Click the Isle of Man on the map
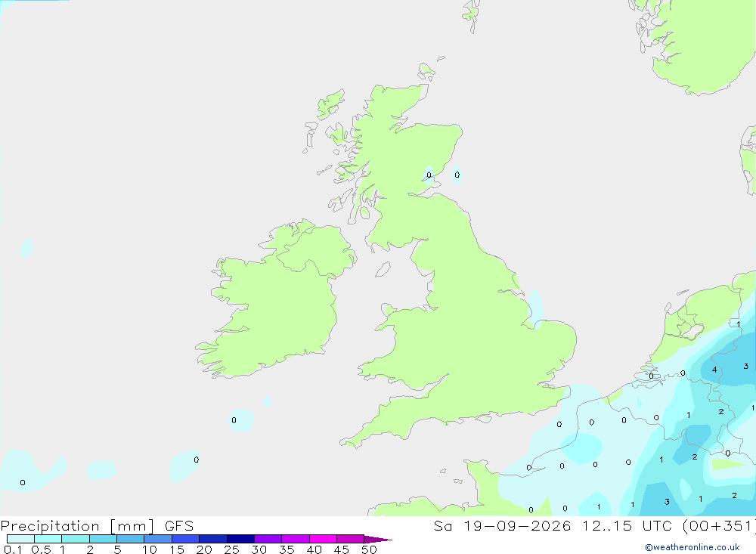 click(x=383, y=269)
